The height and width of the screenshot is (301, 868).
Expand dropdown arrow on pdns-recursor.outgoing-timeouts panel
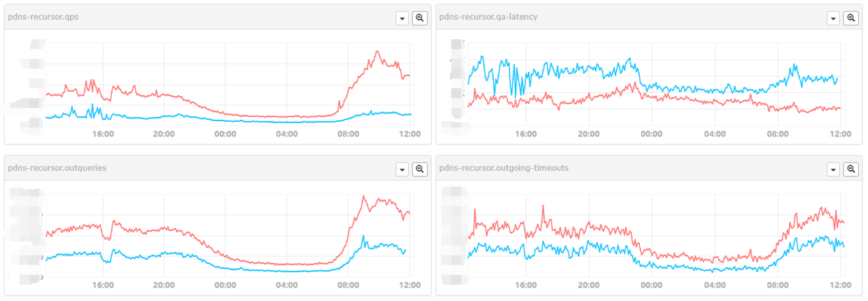click(833, 169)
